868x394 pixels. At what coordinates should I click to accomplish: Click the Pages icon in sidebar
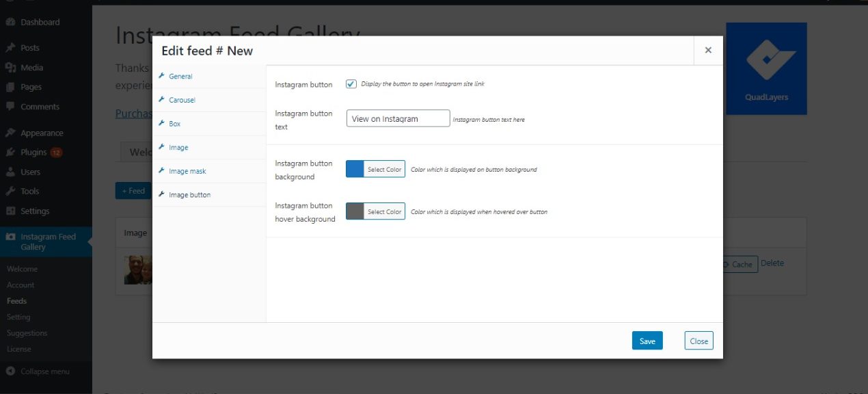[10, 87]
